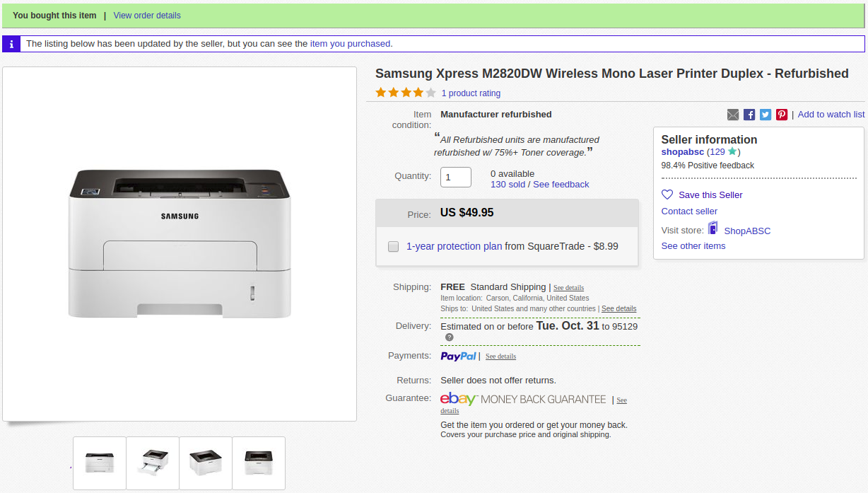Click Save this Seller link
This screenshot has width=868, height=493.
point(710,195)
